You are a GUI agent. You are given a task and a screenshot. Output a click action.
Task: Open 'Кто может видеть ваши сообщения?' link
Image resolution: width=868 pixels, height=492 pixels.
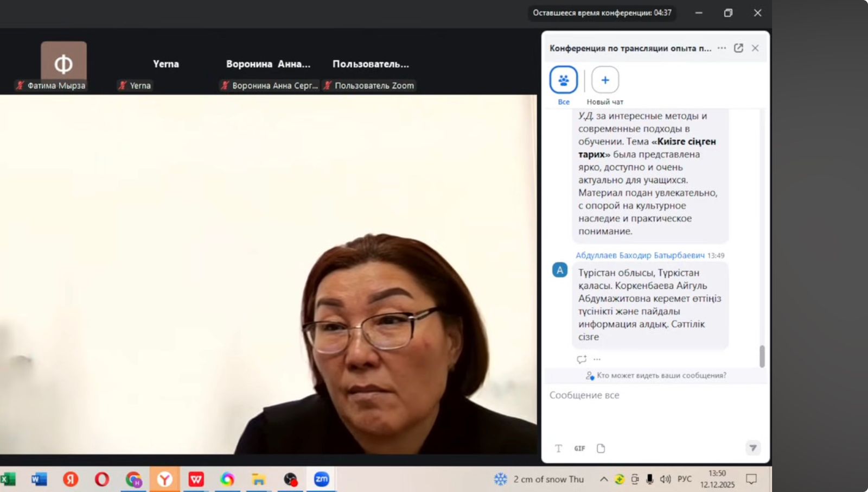661,375
